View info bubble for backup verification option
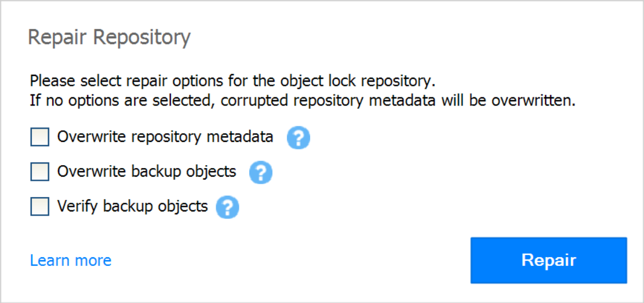The image size is (644, 303). pos(228,206)
